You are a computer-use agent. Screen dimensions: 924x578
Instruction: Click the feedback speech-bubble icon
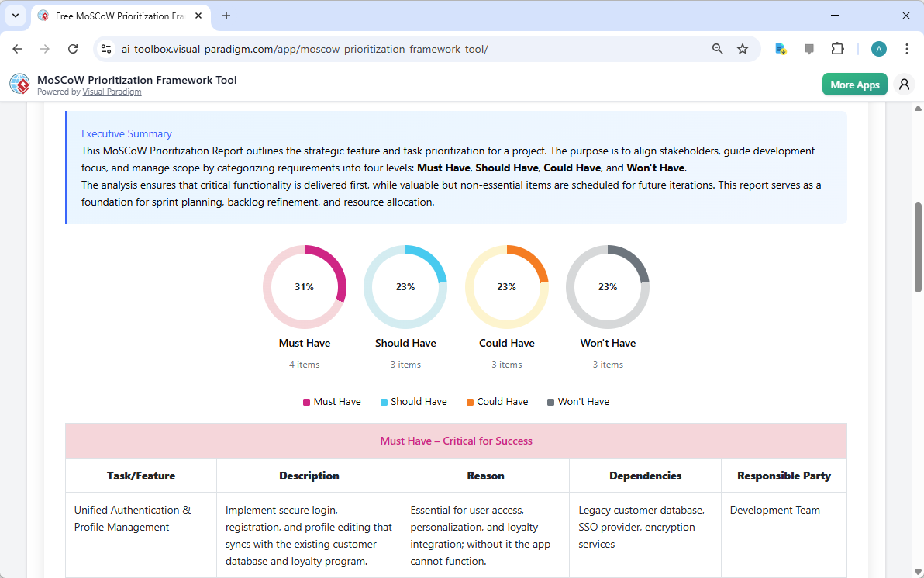(809, 48)
